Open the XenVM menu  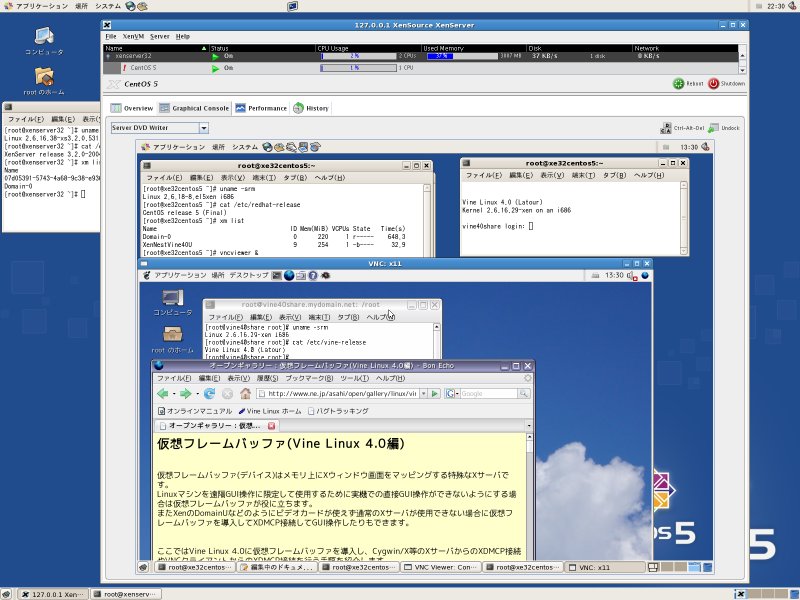point(133,37)
